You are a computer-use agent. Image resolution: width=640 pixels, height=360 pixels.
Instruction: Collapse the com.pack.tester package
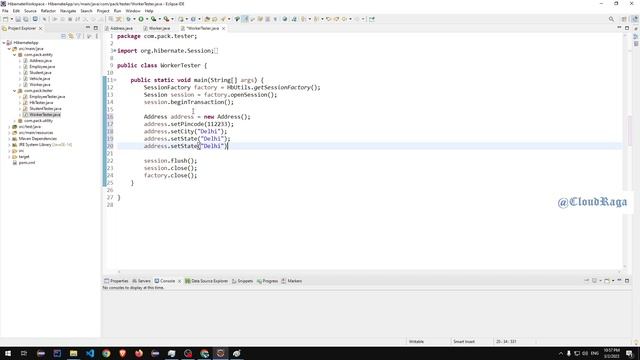pos(15,91)
